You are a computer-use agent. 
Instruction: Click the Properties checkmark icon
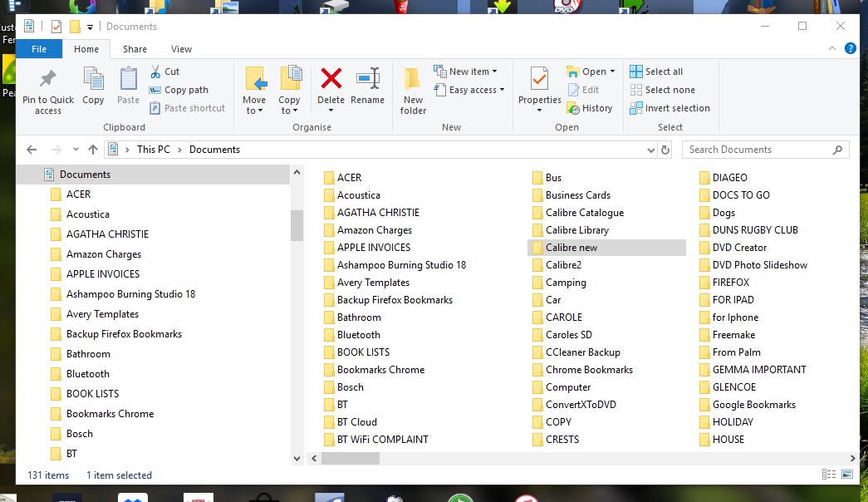click(539, 79)
